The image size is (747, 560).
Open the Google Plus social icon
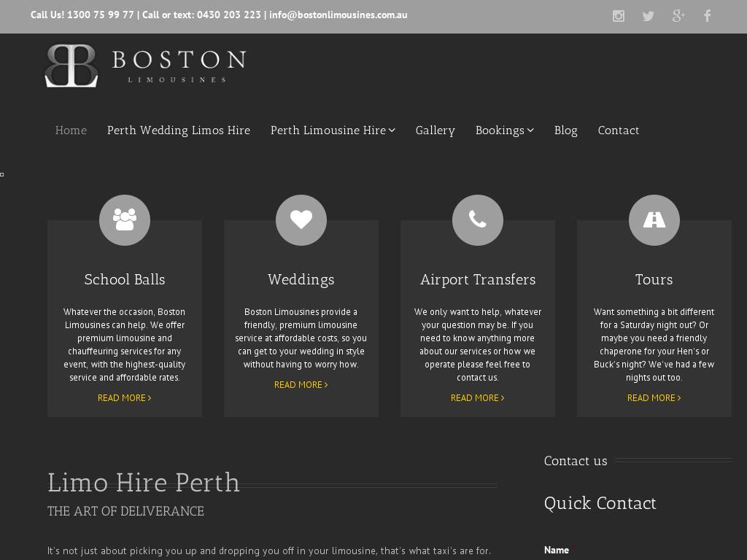tap(678, 16)
